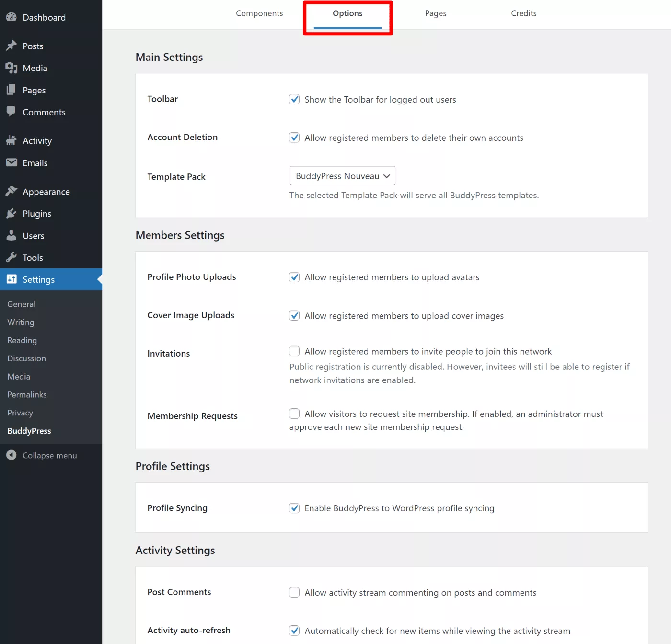Click 'The selected Template Pack will serve' description
The height and width of the screenshot is (644, 671).
pyautogui.click(x=414, y=195)
